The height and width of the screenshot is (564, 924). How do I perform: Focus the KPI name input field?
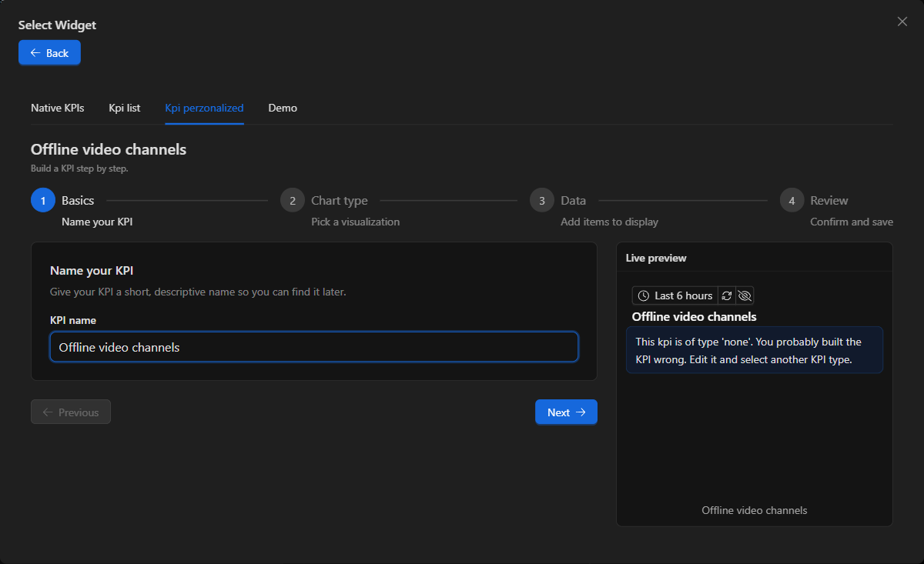point(314,347)
